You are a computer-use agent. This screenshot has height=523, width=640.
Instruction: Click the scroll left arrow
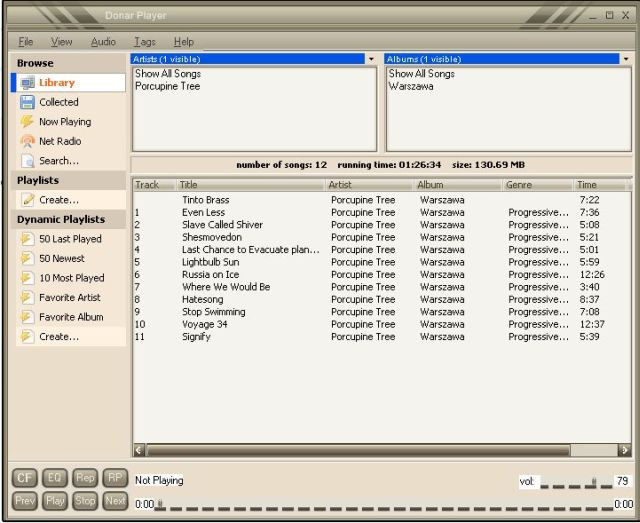pyautogui.click(x=139, y=450)
